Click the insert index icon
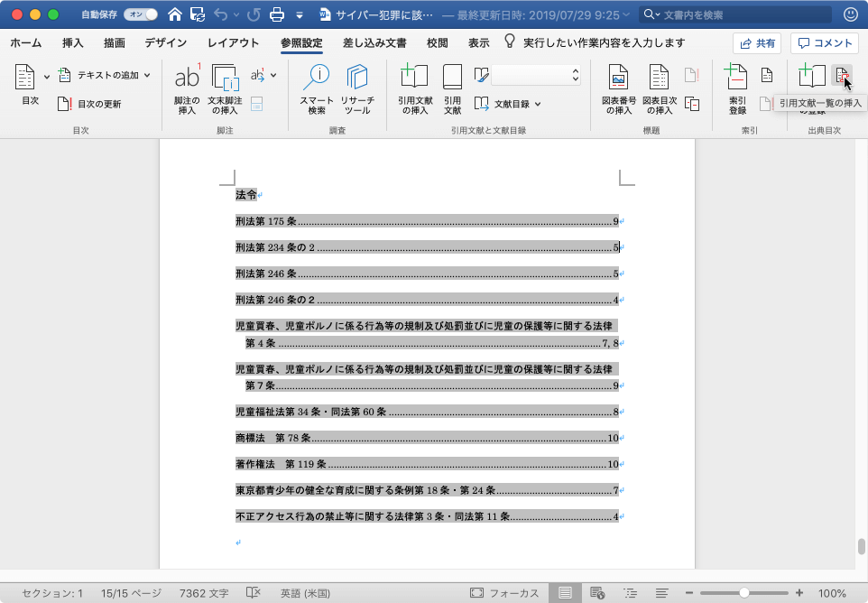This screenshot has height=603, width=868. tap(767, 75)
